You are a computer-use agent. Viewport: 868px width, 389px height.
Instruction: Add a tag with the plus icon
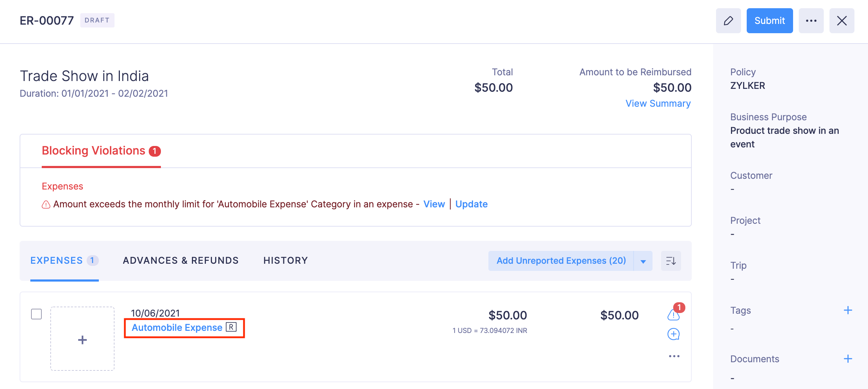click(848, 310)
